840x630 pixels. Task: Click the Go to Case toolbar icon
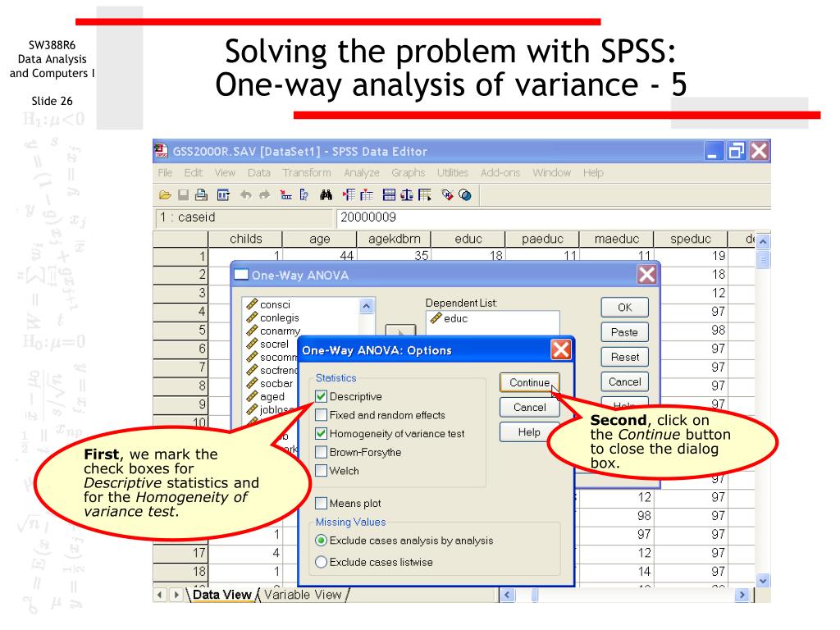point(286,195)
